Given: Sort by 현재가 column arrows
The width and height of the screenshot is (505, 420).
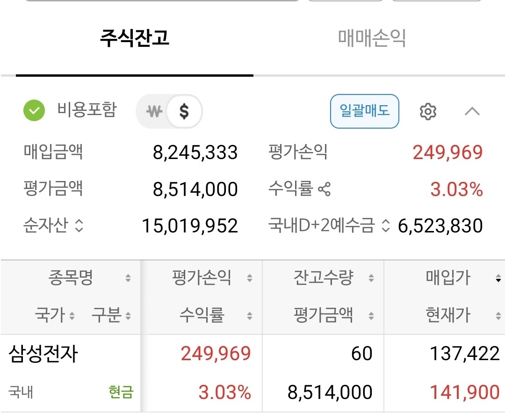Looking at the screenshot, I should coord(498,316).
